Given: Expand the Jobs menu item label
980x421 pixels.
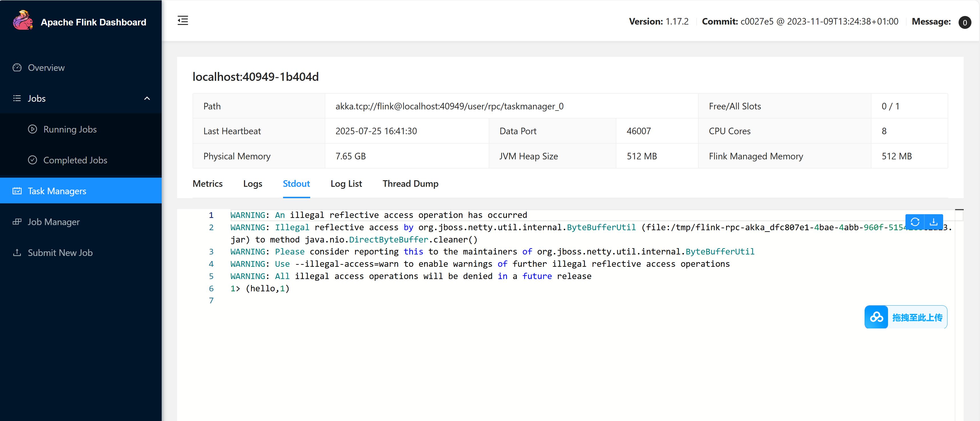Looking at the screenshot, I should pos(37,98).
